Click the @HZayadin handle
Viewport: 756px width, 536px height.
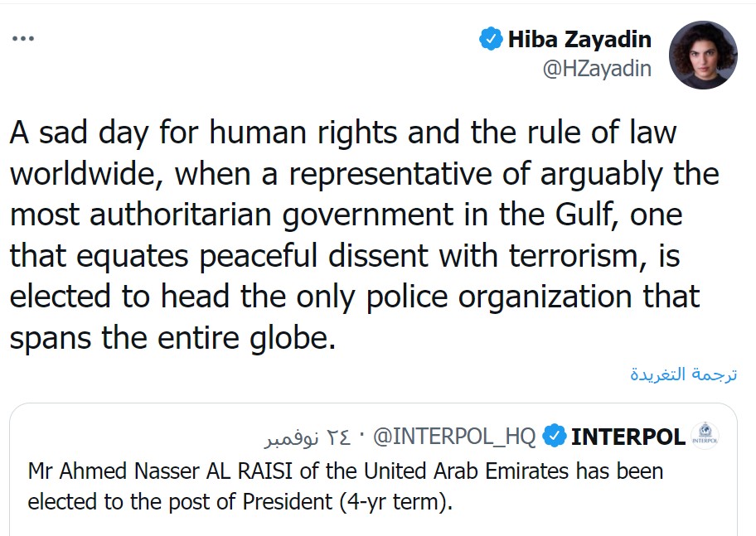pos(597,70)
